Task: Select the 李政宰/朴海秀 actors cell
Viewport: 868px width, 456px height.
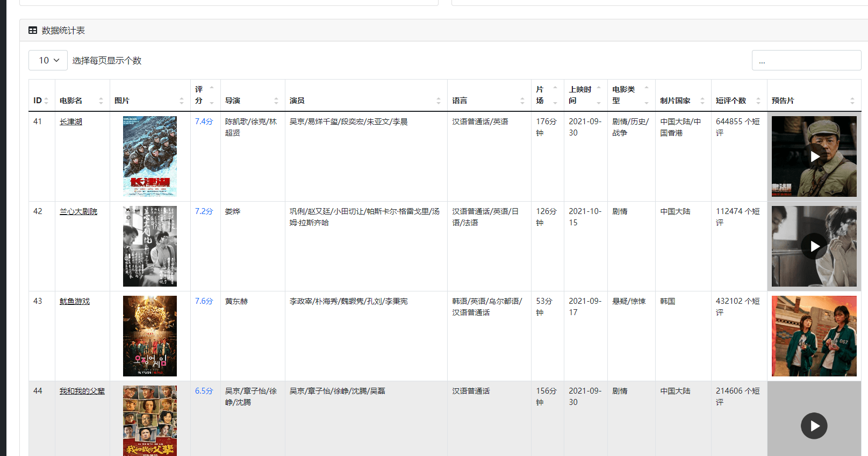Action: 366,336
